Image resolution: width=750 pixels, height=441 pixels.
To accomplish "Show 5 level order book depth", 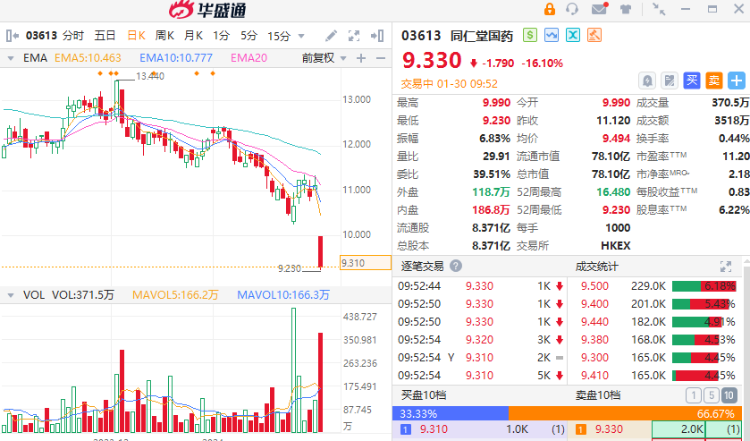I will point(711,395).
